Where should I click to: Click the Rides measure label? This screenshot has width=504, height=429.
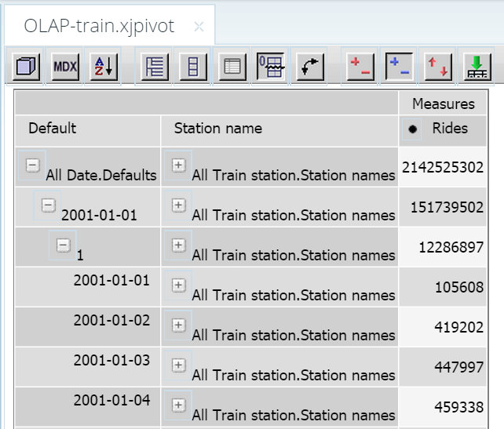point(450,128)
